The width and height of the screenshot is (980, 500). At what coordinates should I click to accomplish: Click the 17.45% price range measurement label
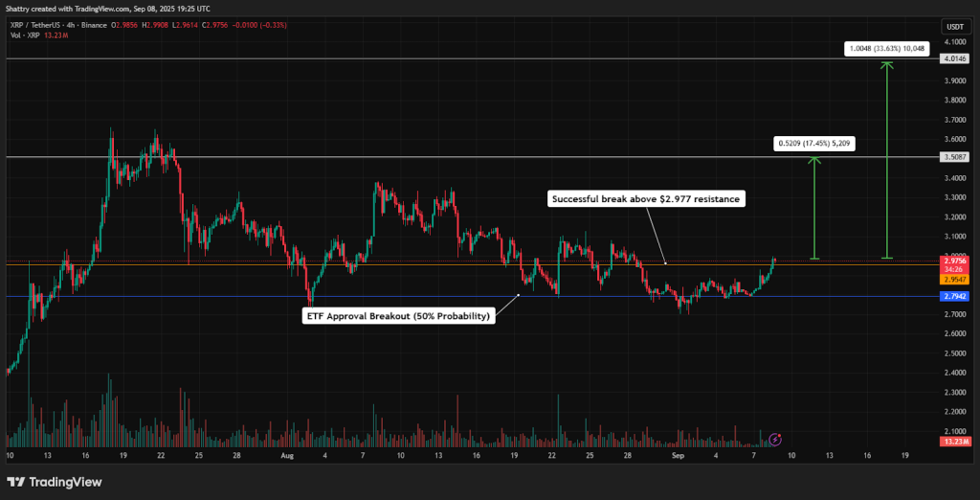coord(813,144)
